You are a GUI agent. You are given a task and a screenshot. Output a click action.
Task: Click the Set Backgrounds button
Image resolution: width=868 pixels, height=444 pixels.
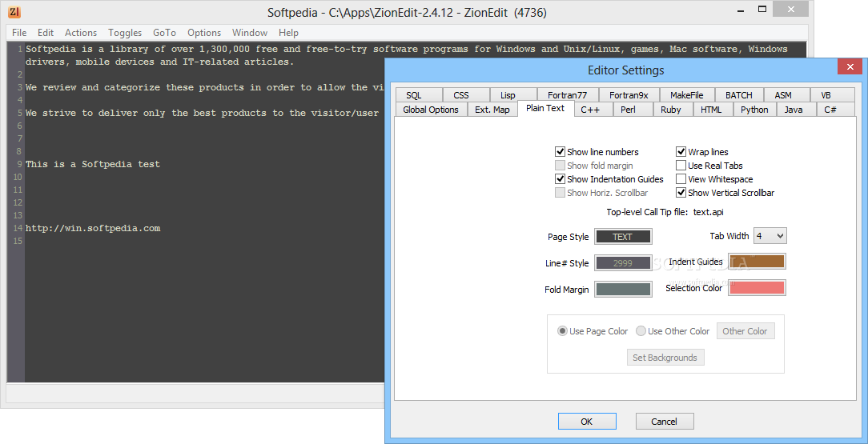(665, 358)
